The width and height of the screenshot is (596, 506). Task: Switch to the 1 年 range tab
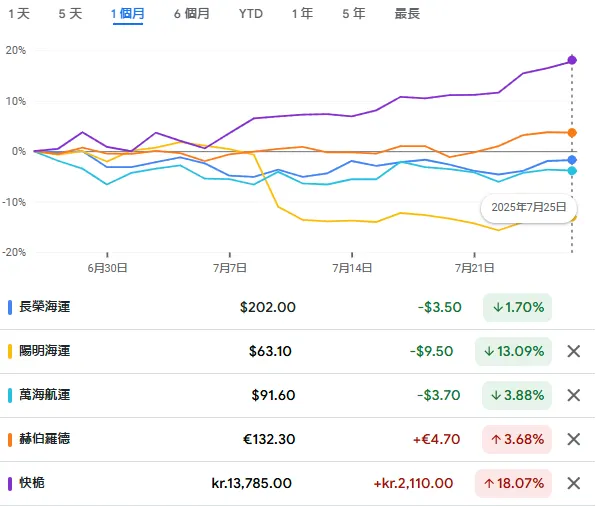[303, 14]
